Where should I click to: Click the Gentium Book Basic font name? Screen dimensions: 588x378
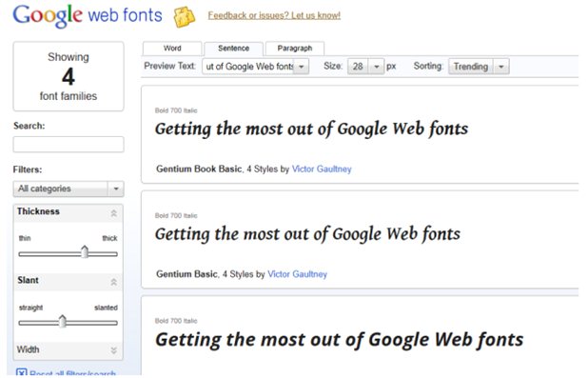coord(199,169)
